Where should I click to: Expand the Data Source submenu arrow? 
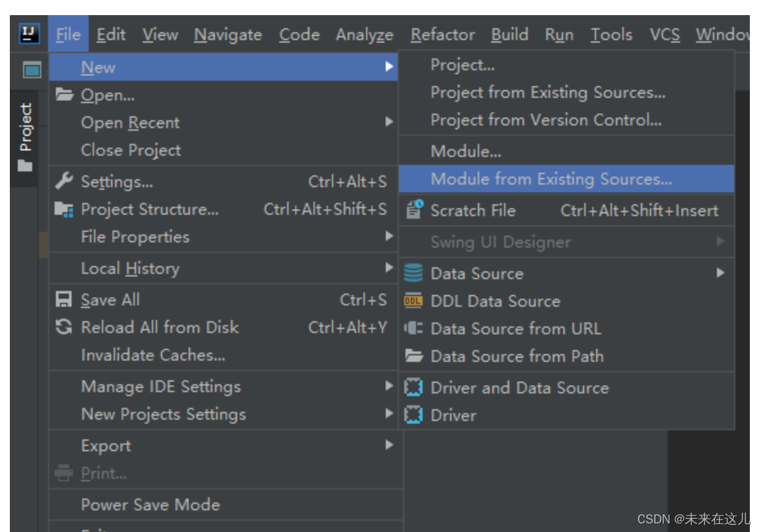720,273
